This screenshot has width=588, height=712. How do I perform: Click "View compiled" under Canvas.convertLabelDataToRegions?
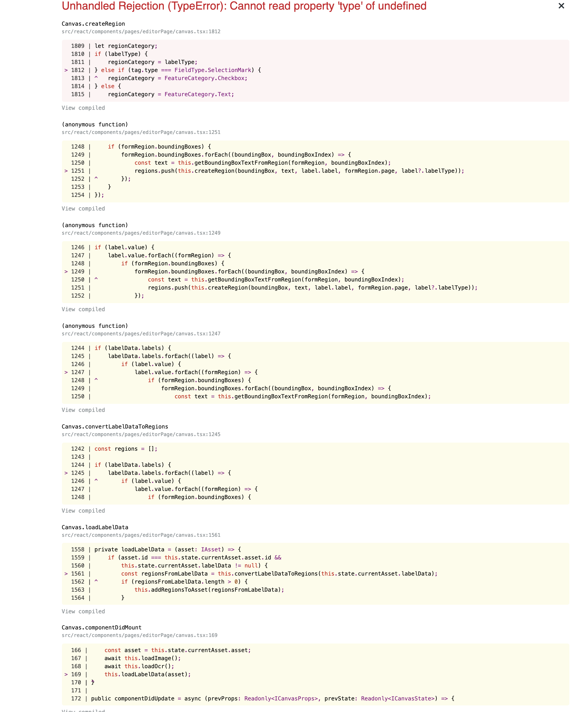pos(83,510)
